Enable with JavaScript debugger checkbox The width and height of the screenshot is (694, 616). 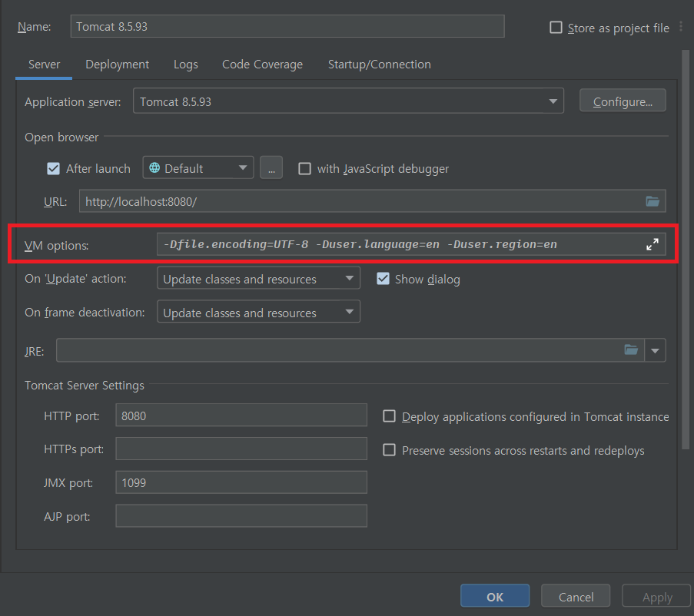click(x=304, y=168)
